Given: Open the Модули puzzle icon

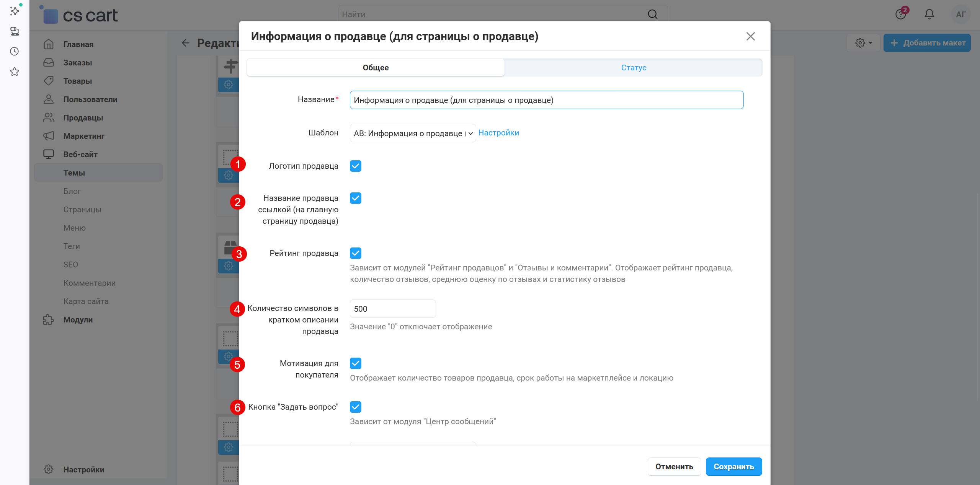Looking at the screenshot, I should pos(49,320).
